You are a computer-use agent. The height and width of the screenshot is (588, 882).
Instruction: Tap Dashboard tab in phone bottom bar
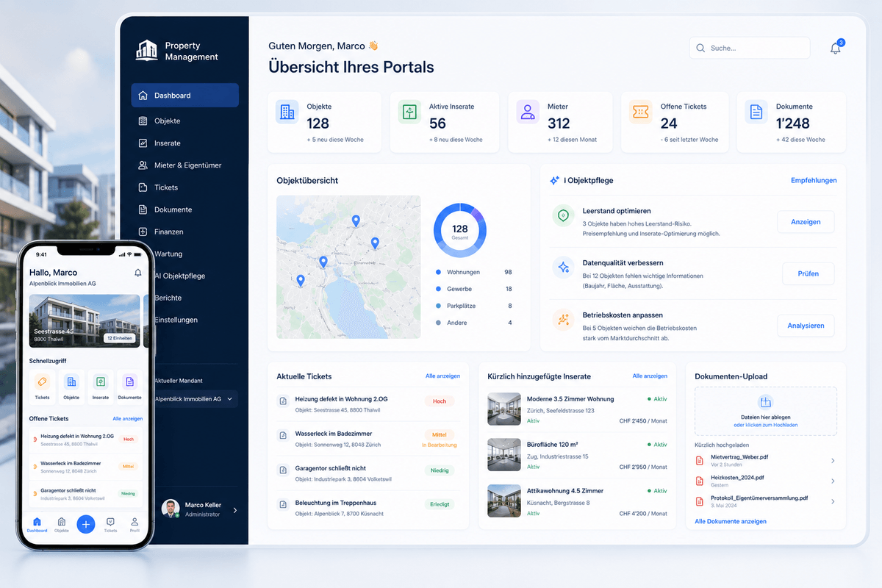tap(37, 524)
